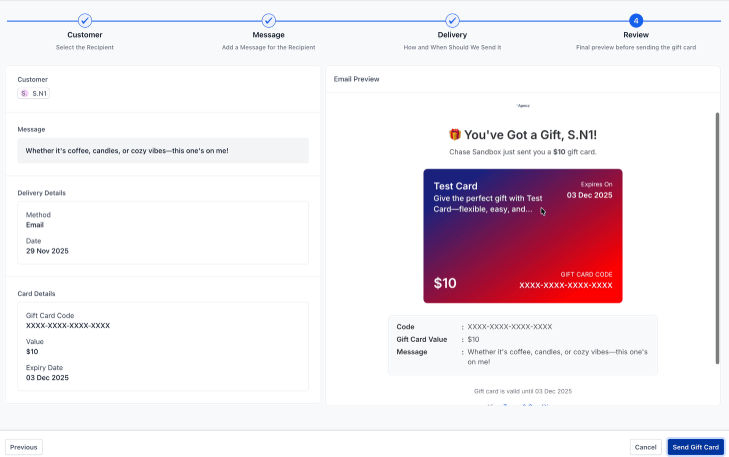729x457 pixels.
Task: Click the small logo atop the email preview
Action: 522,105
